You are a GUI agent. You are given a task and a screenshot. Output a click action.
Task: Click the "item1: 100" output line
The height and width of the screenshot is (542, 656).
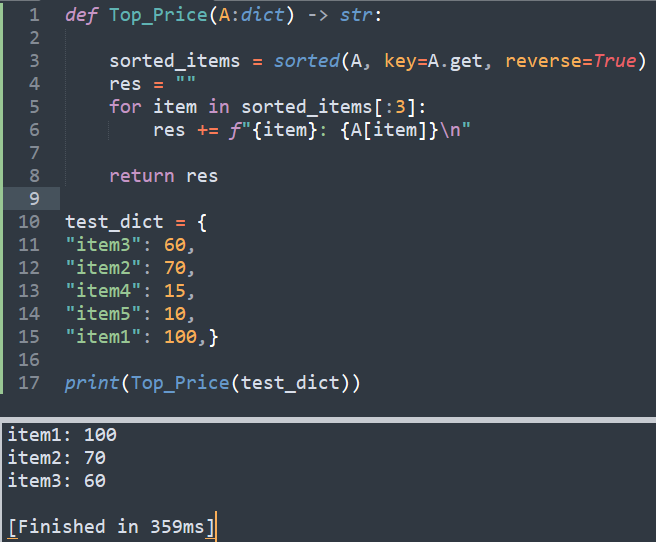62,435
